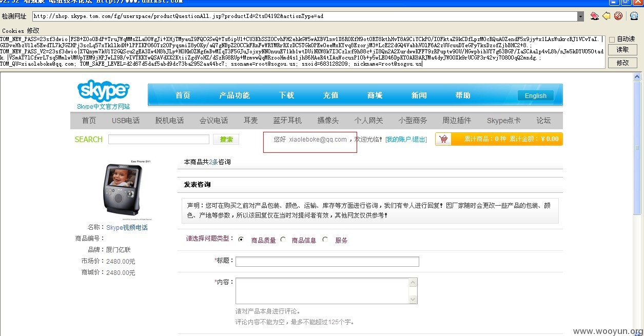The height and width of the screenshot is (336, 644).
Task: Open 首页 in the gray category bar
Action: click(89, 121)
